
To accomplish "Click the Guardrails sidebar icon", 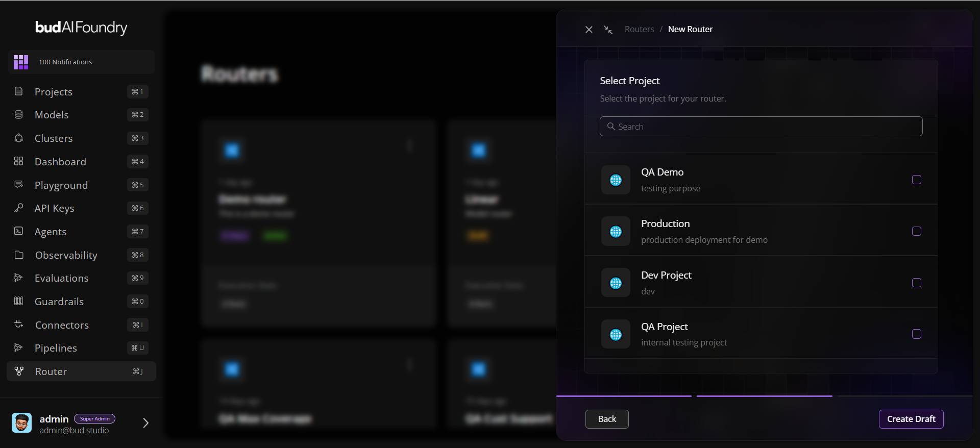I will click(19, 301).
